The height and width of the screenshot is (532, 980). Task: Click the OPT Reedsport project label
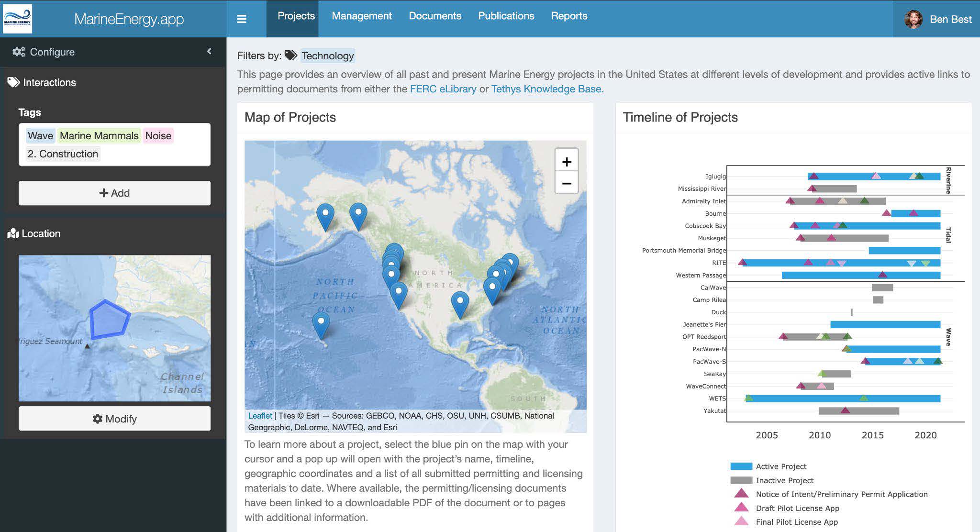[704, 337]
